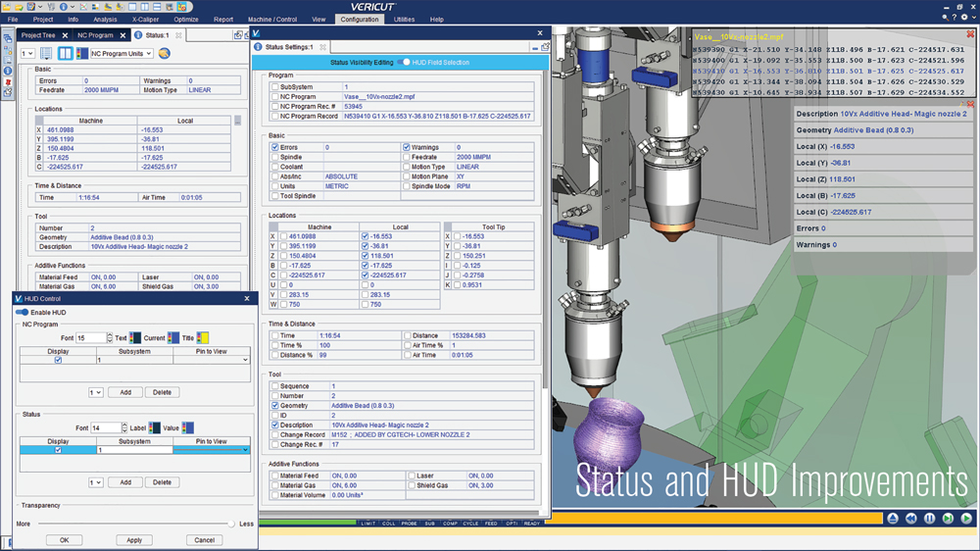Uncheck the Geometry checkbox in Tool section

pos(274,405)
